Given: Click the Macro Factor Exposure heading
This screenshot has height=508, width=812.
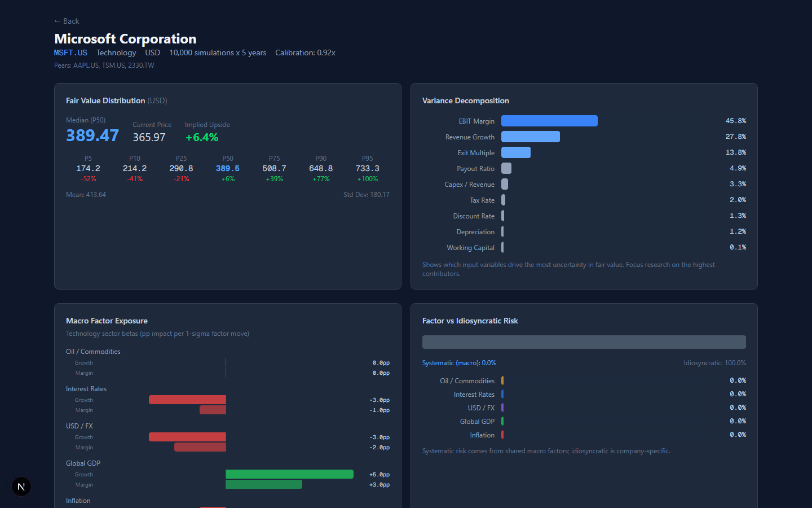Looking at the screenshot, I should click(107, 321).
